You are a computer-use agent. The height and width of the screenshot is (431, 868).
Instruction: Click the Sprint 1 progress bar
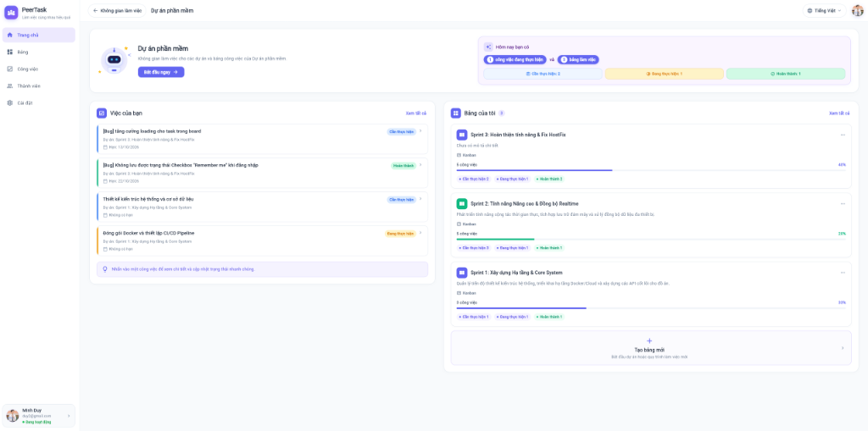pyautogui.click(x=651, y=308)
